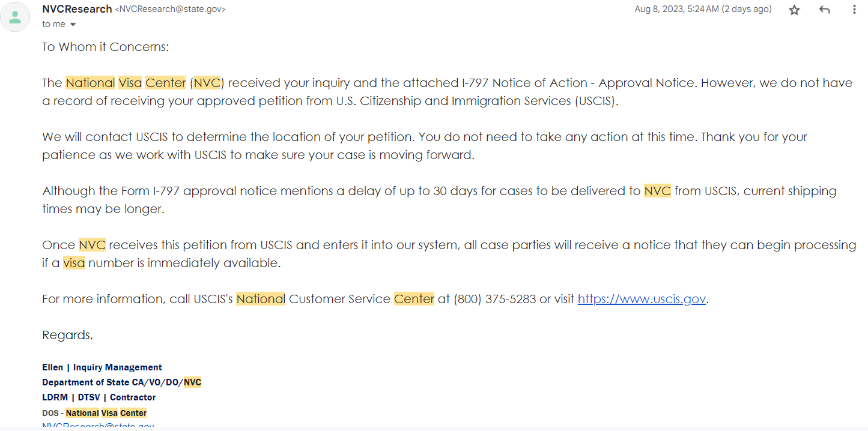
Task: Click the Reply arrow icon
Action: (x=824, y=10)
